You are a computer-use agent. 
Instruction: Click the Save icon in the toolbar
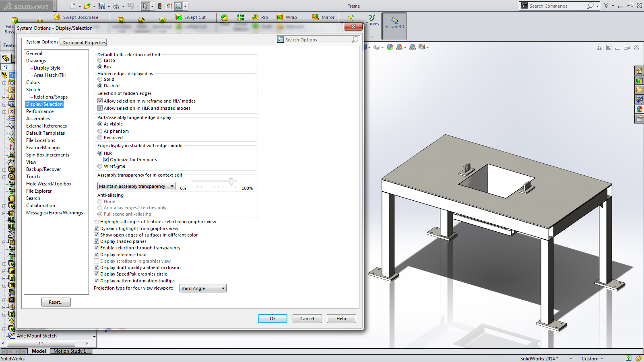click(x=102, y=6)
